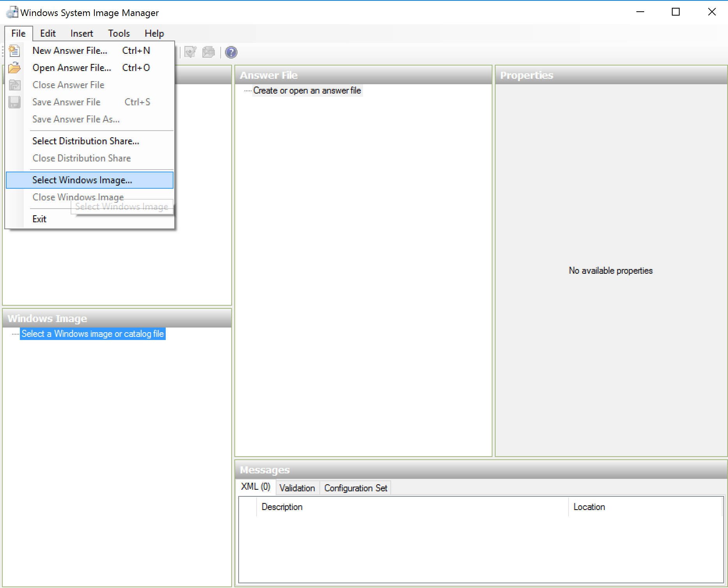Select the XML (0) tab

[255, 487]
